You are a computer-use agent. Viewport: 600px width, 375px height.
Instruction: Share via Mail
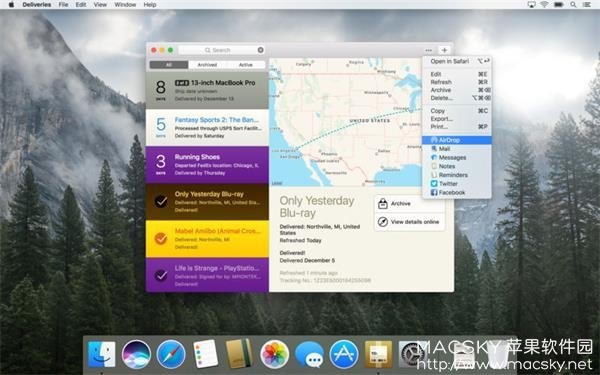tap(457, 148)
